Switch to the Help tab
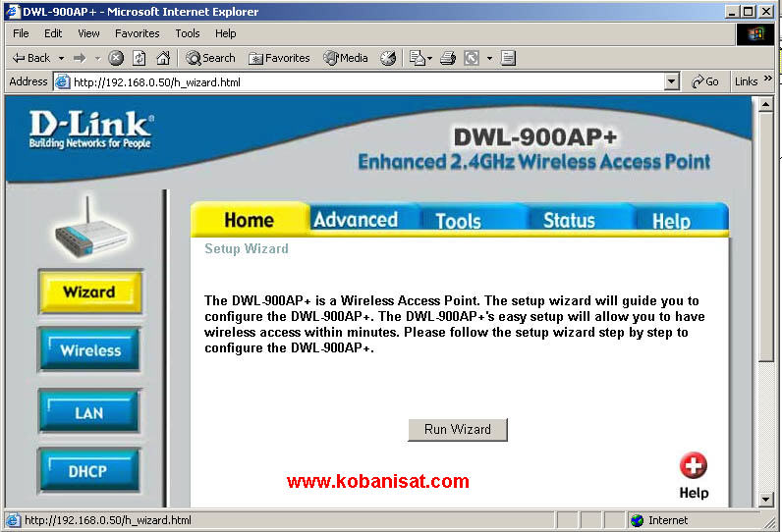The width and height of the screenshot is (782, 532). coord(671,221)
